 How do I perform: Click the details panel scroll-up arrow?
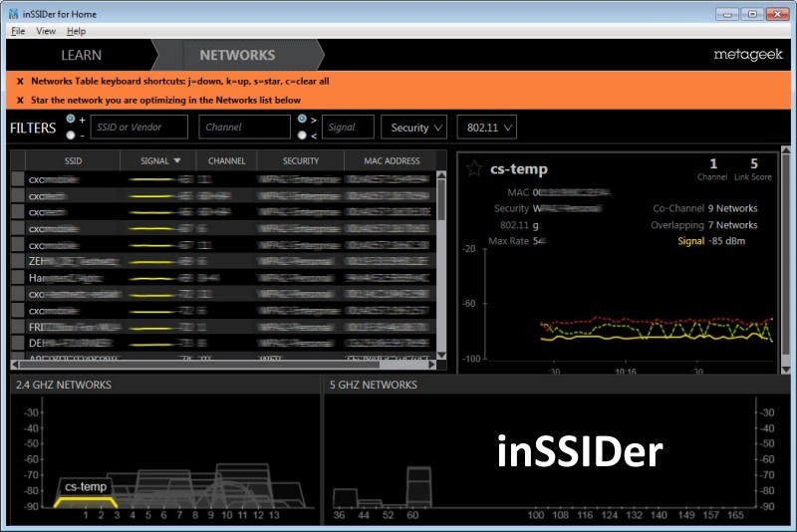(786, 150)
